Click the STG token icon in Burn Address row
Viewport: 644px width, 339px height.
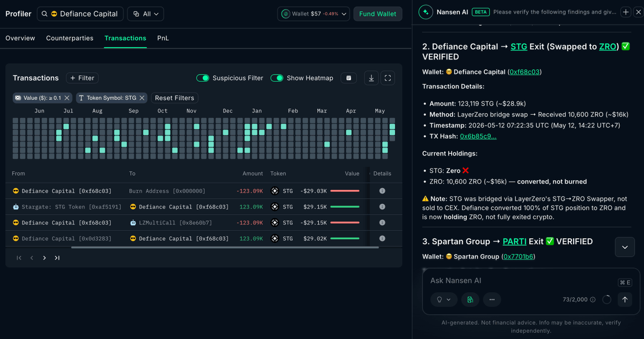[x=275, y=191]
